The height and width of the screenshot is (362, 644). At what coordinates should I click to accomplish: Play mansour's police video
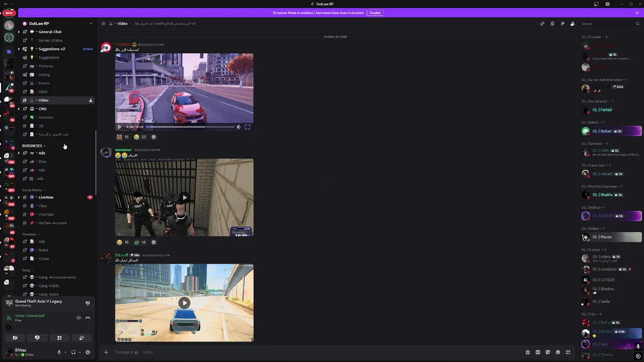click(x=185, y=197)
